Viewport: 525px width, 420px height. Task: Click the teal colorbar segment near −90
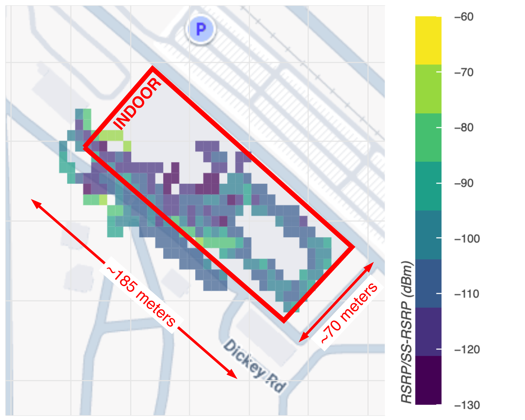tap(428, 186)
